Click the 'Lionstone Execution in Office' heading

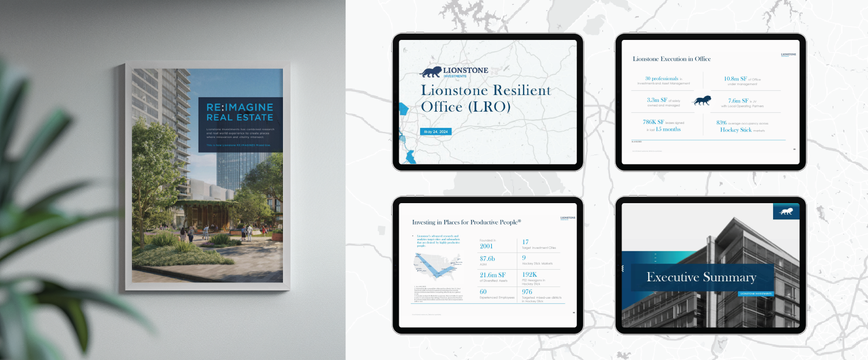pos(672,58)
